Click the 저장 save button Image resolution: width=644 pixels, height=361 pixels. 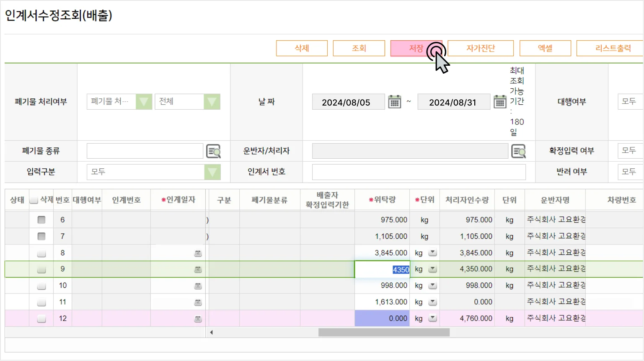(416, 48)
